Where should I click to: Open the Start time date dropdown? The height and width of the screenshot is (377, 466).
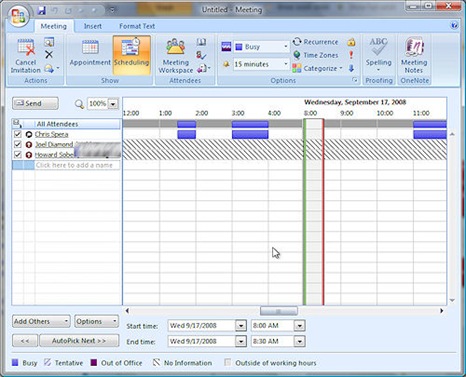pyautogui.click(x=241, y=325)
